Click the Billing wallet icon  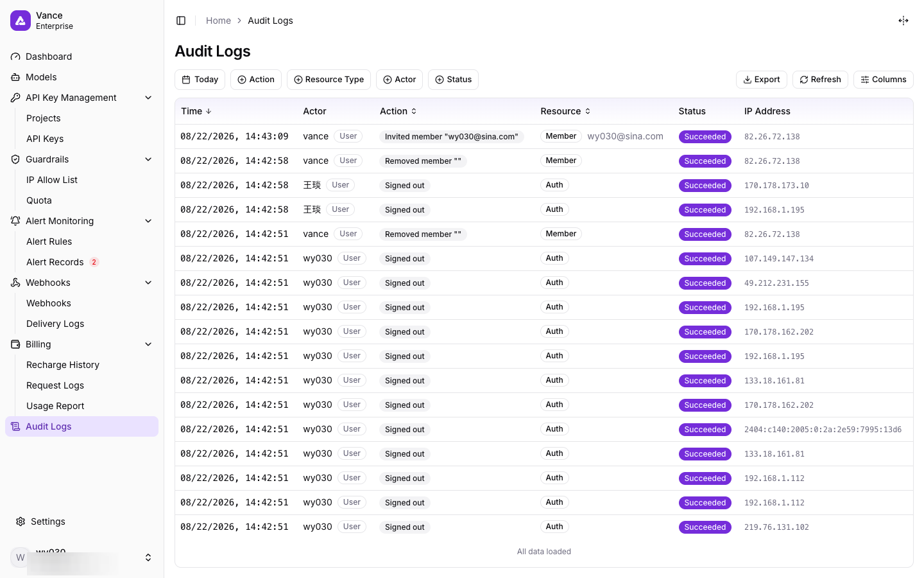(15, 344)
